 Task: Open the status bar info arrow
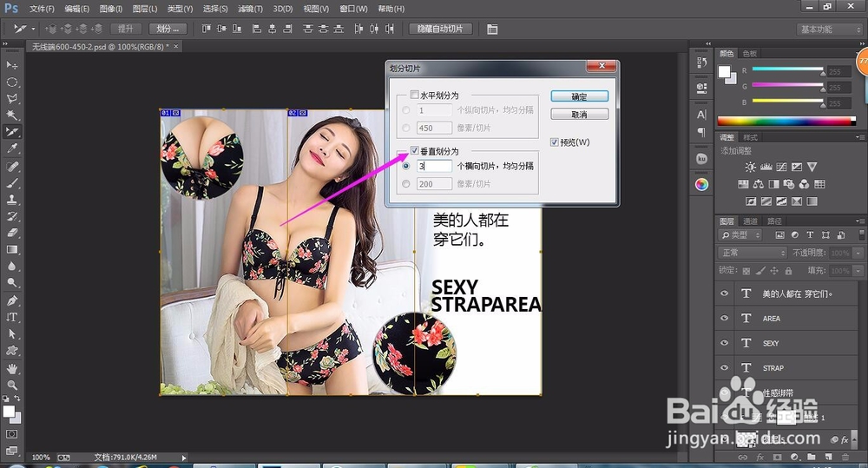coord(184,458)
